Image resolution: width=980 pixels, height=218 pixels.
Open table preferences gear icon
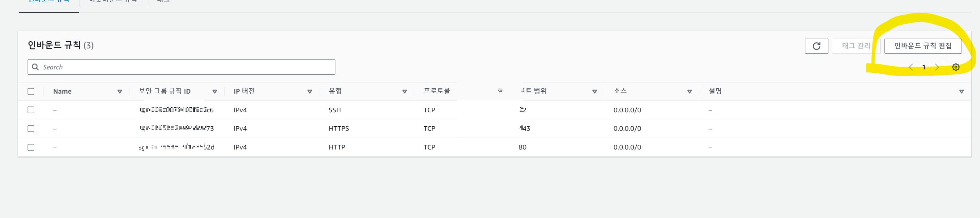(955, 67)
